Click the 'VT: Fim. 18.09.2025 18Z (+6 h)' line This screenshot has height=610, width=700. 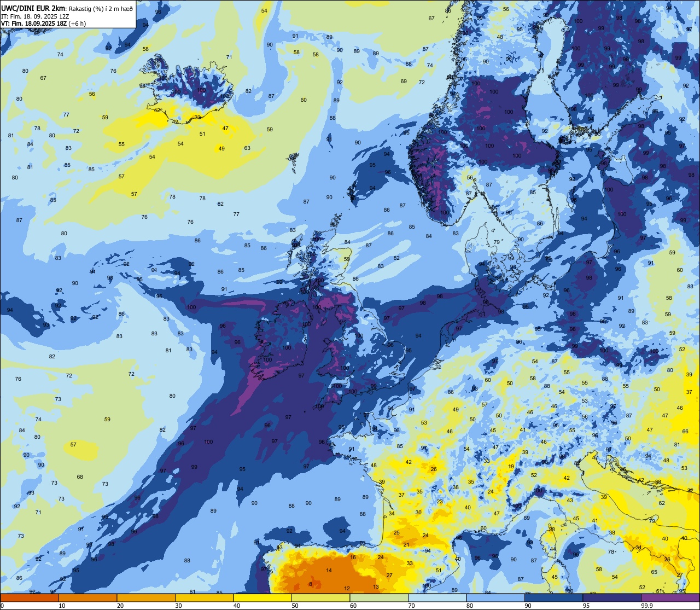click(43, 24)
